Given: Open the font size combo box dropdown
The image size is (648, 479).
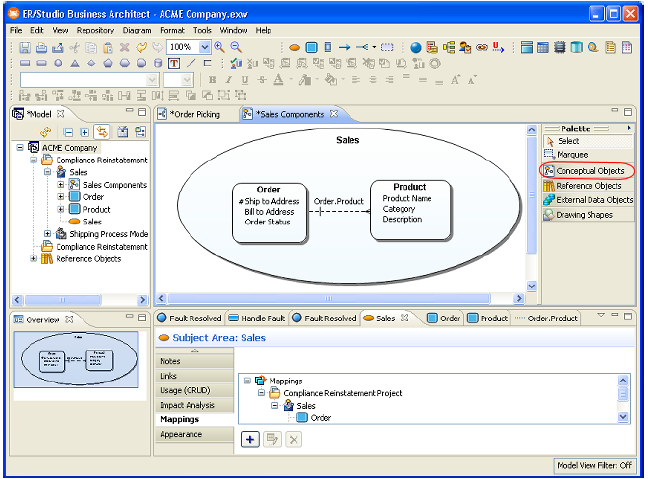Looking at the screenshot, I should pos(187,80).
